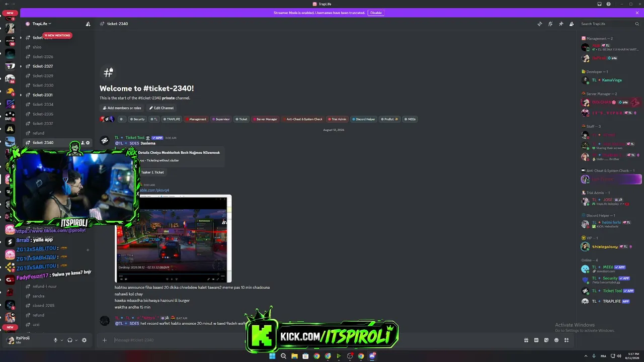Open Microsoft Store from taskbar
The image size is (644, 362).
(305, 356)
